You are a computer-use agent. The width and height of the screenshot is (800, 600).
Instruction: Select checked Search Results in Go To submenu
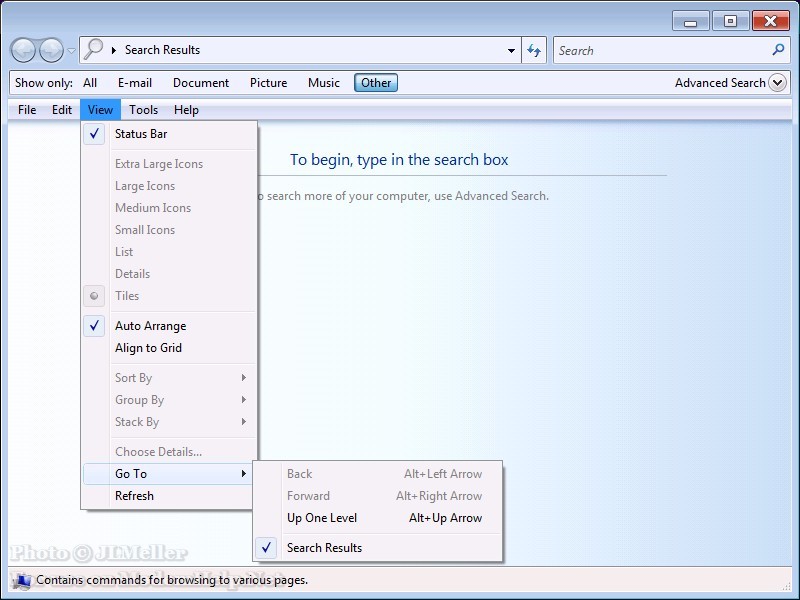(x=324, y=548)
